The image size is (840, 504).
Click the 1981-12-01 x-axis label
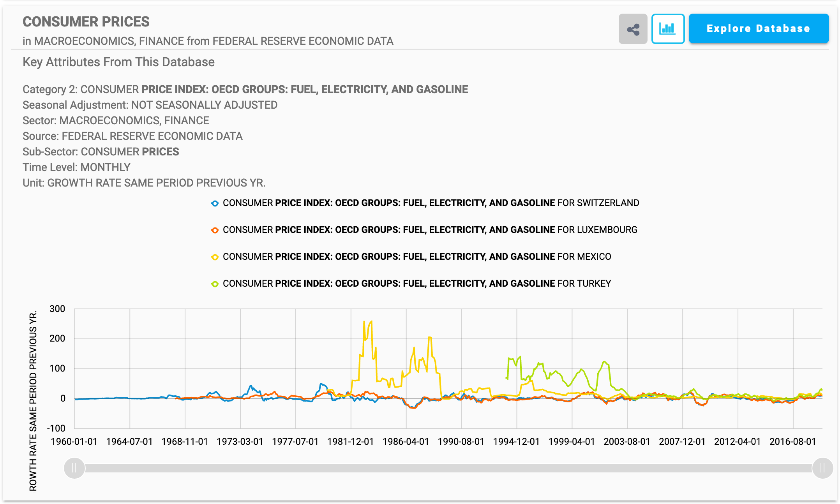pos(350,442)
